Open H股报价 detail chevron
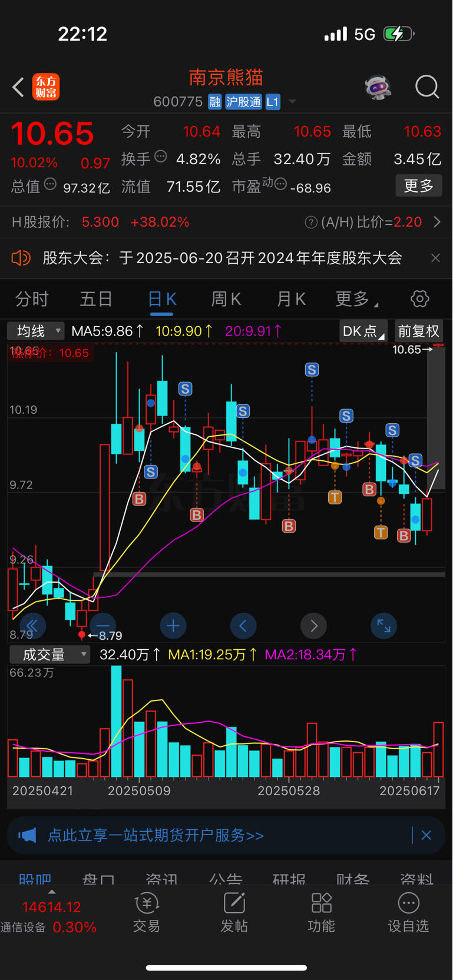This screenshot has height=980, width=453. point(437,222)
